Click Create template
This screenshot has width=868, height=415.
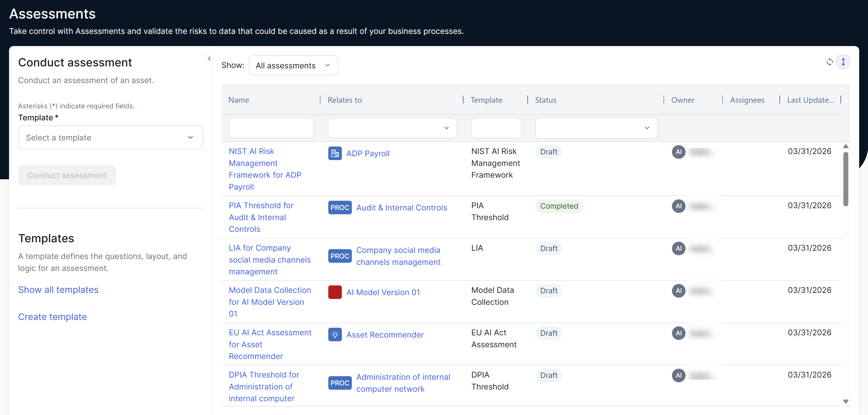tap(52, 317)
